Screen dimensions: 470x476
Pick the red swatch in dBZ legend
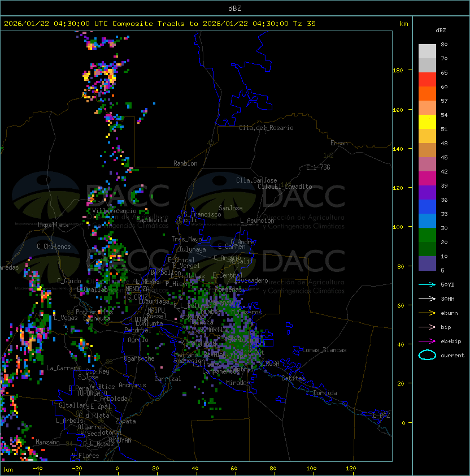pos(427,80)
